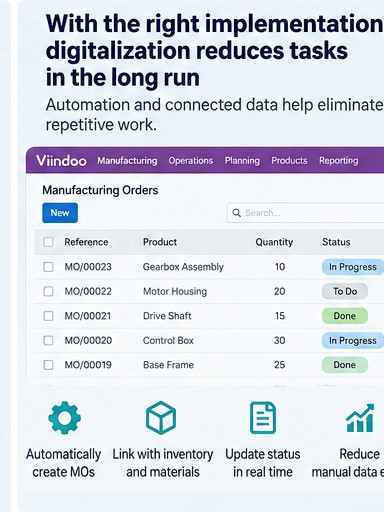Screen dimensions: 384x512
Task: Click quantity 15 for Drive Shaft
Action: coord(280,316)
